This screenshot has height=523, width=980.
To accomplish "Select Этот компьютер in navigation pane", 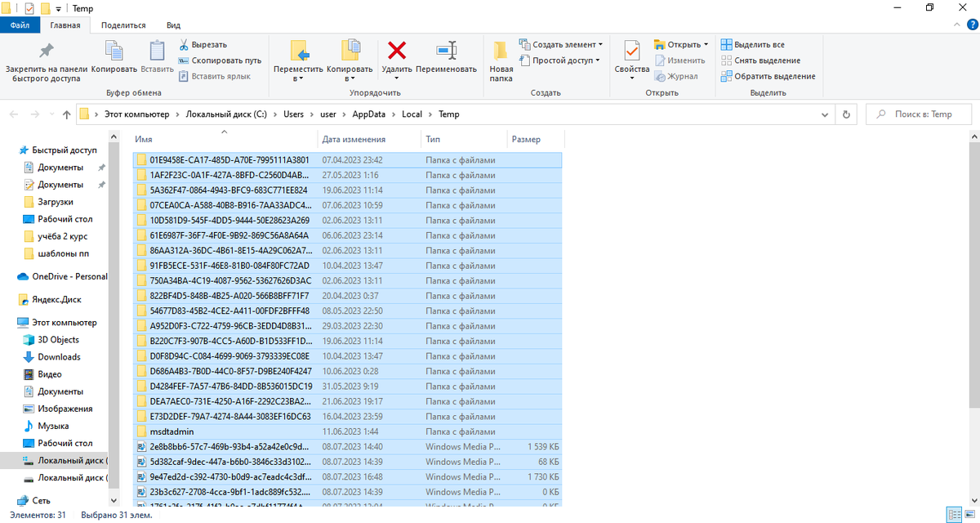I will coord(57,322).
